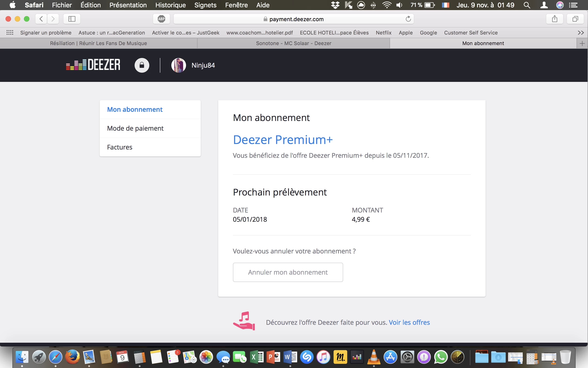The height and width of the screenshot is (368, 588).
Task: Open the Bluetooth status menu
Action: [x=373, y=5]
